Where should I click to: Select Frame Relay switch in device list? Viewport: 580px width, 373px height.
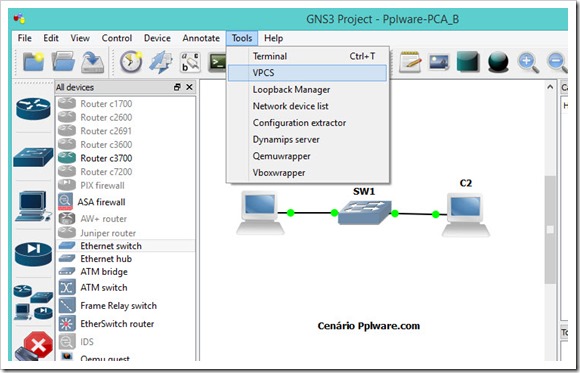(x=125, y=306)
